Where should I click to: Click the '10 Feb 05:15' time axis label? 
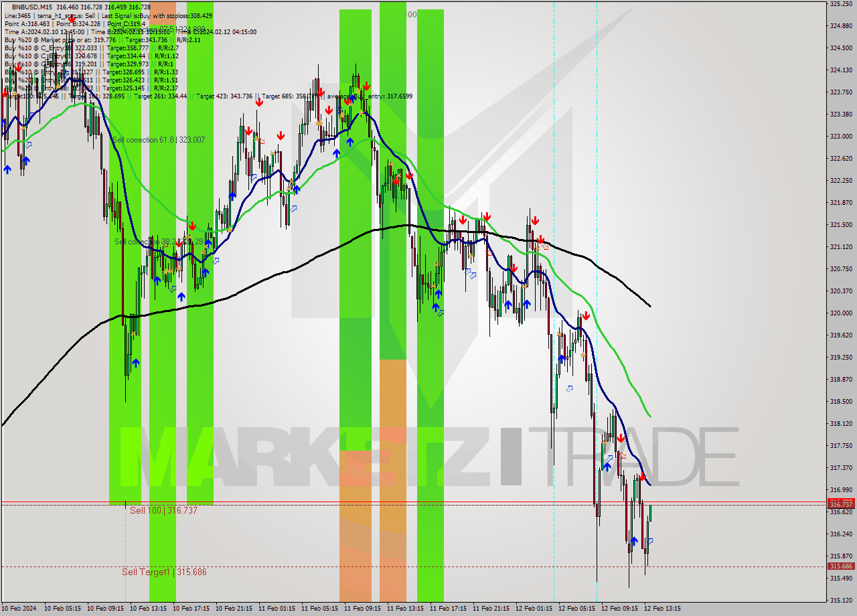click(x=62, y=609)
